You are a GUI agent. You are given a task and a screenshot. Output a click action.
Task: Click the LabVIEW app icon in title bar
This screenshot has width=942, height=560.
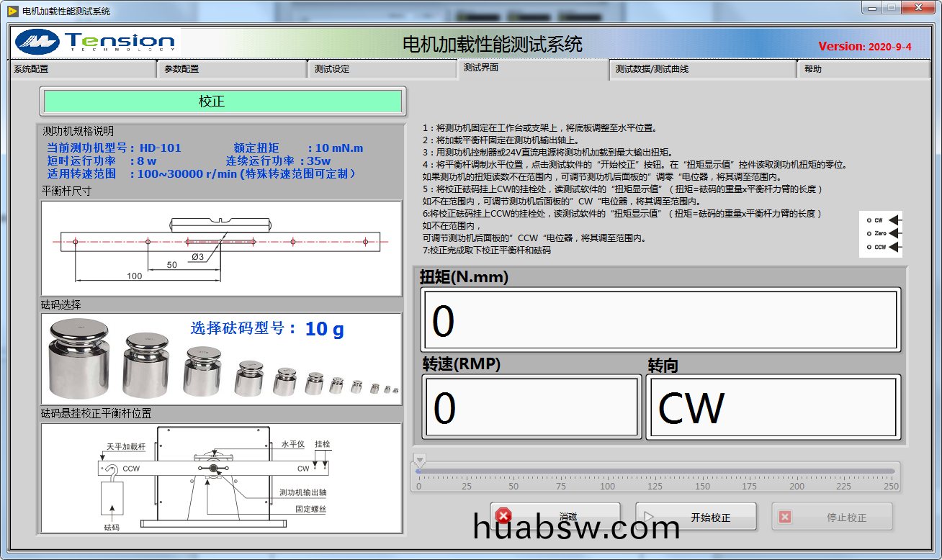tap(12, 12)
